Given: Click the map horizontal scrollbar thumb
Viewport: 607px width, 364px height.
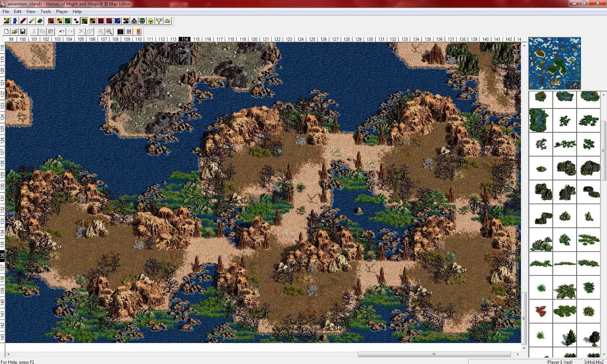Looking at the screenshot, I should pyautogui.click(x=434, y=355).
